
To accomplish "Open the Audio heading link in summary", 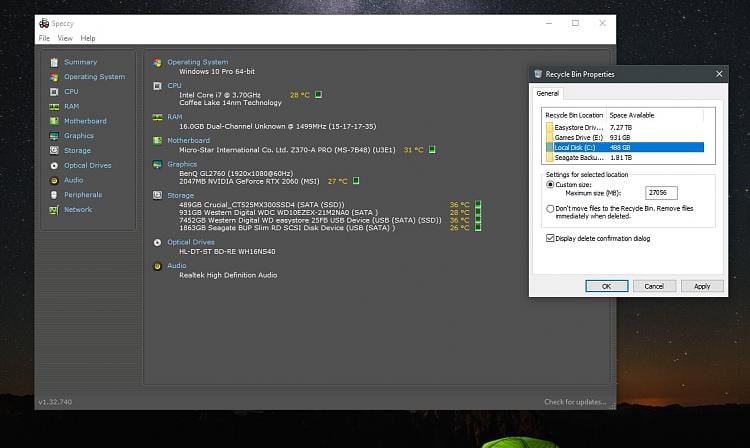I will [x=176, y=265].
